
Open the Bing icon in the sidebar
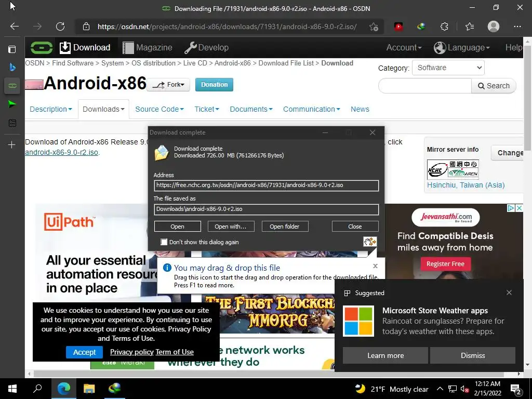[x=12, y=67]
